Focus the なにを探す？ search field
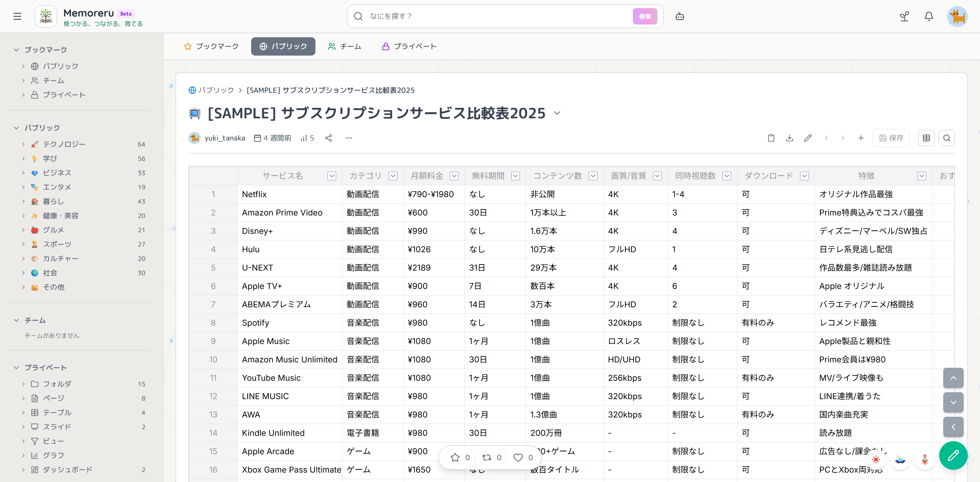Screen dimensions: 980x482 click(498, 16)
